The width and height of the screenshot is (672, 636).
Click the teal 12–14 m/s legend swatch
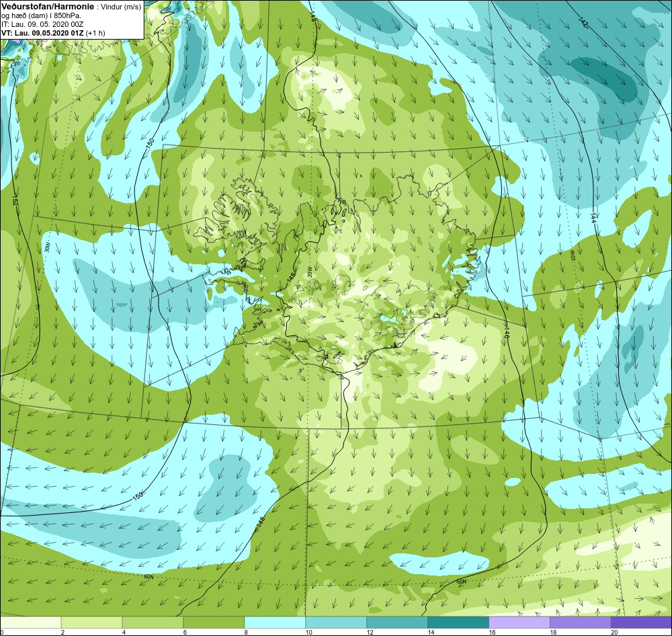397,622
